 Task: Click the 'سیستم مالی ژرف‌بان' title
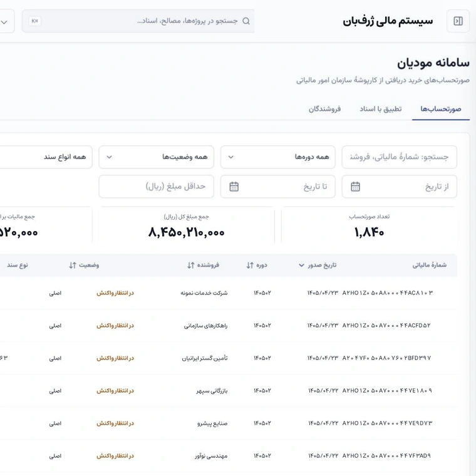pos(388,21)
